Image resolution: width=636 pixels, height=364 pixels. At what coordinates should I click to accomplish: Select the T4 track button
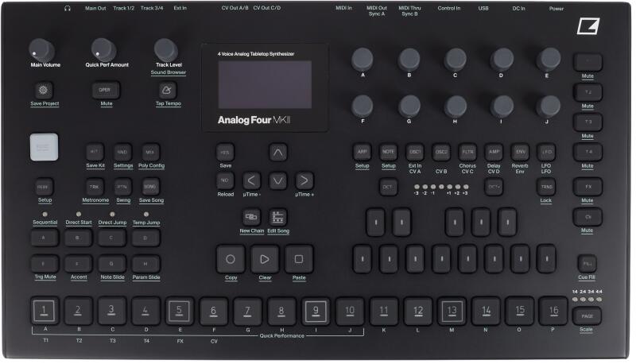588,152
